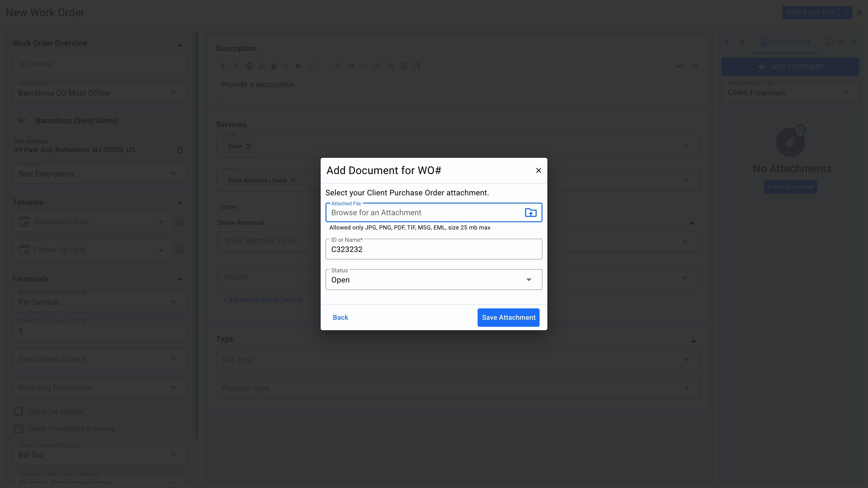The height and width of the screenshot is (488, 868).
Task: Close the Add Document dialog
Action: 538,170
